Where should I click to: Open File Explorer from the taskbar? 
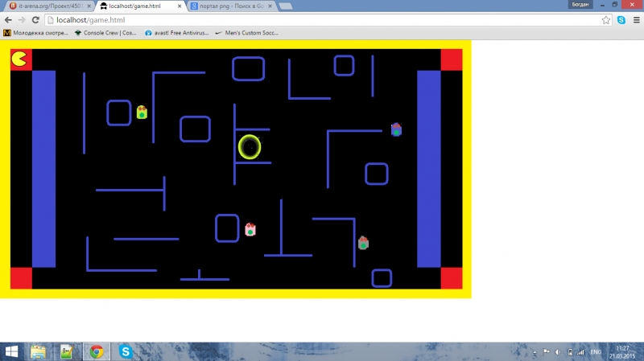click(x=38, y=351)
